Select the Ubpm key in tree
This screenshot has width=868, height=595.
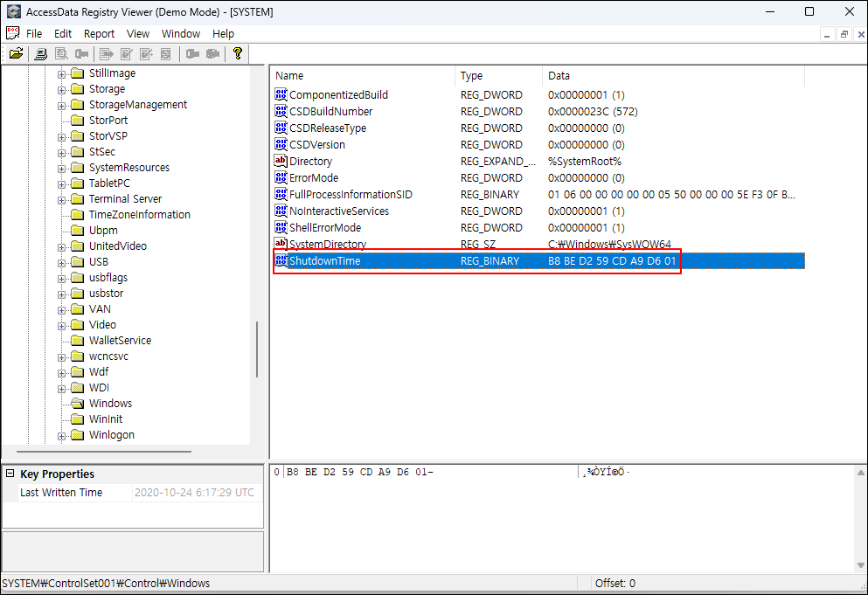(103, 231)
